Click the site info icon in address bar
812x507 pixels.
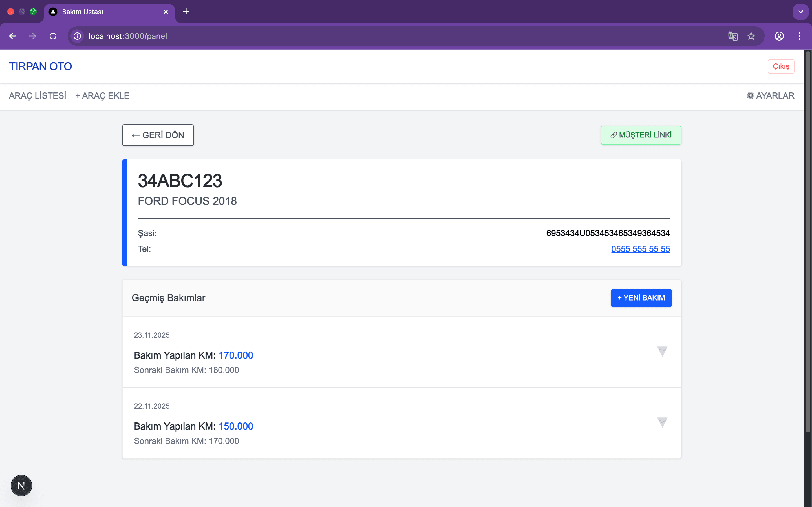[77, 36]
